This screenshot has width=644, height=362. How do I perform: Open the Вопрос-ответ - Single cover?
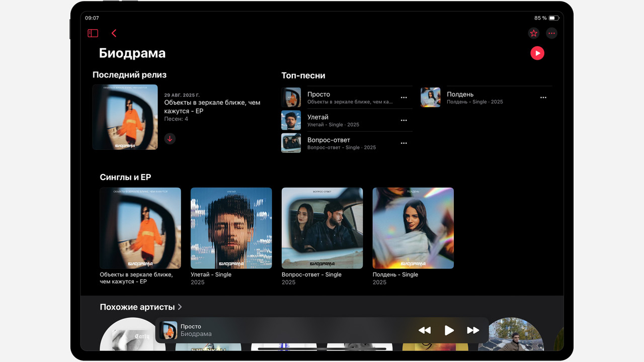point(322,228)
